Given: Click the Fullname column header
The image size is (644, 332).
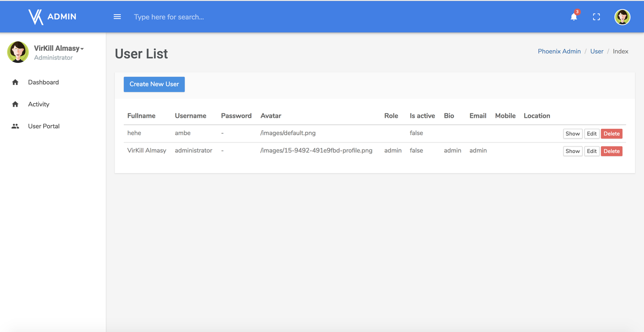Looking at the screenshot, I should pyautogui.click(x=141, y=116).
